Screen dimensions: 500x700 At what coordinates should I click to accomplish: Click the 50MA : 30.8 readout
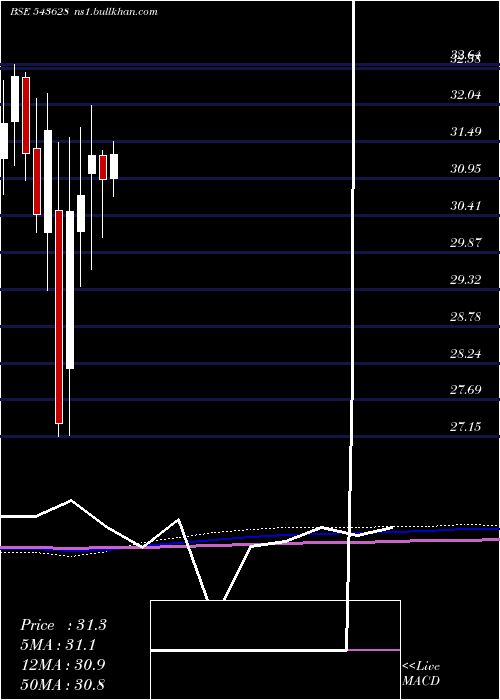tap(63, 684)
